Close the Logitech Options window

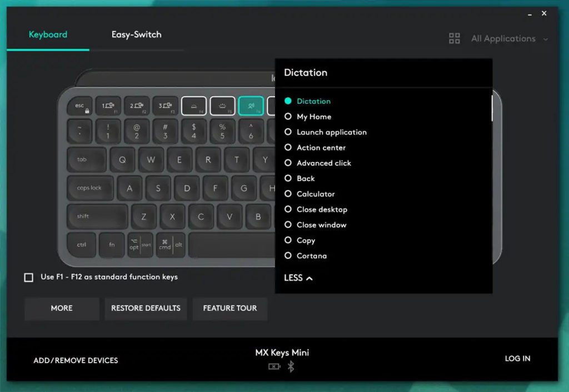point(544,13)
